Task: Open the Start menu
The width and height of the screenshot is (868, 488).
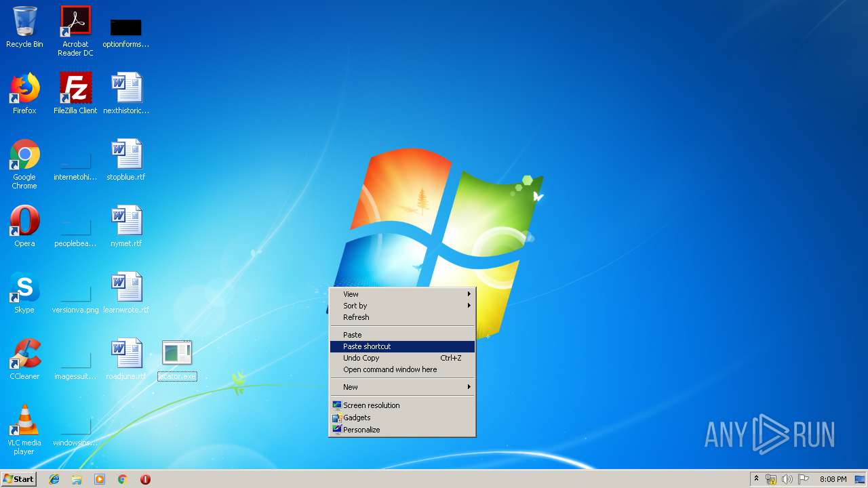Action: tap(18, 479)
